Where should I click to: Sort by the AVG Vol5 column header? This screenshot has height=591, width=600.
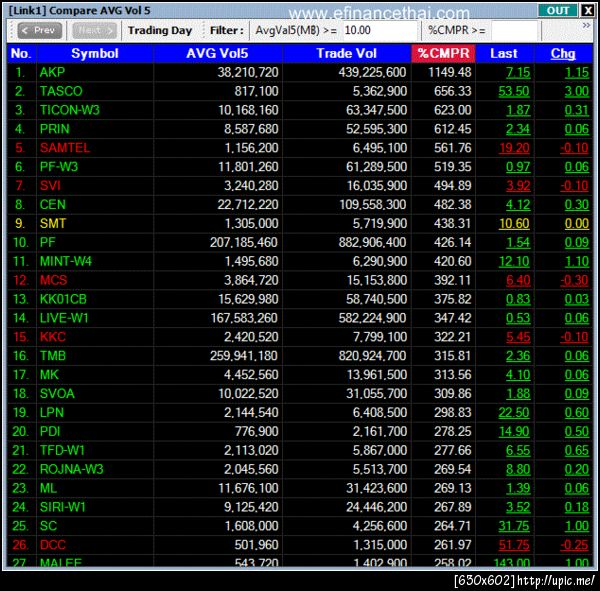click(x=217, y=54)
